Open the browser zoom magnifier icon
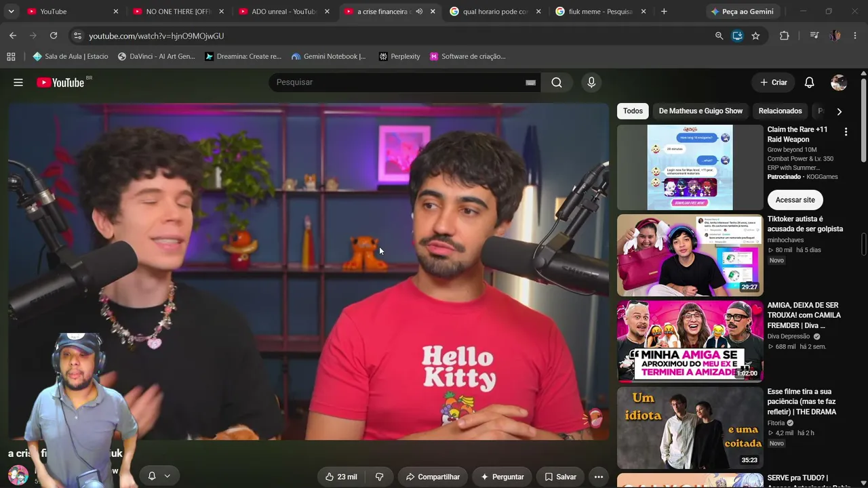 [719, 35]
